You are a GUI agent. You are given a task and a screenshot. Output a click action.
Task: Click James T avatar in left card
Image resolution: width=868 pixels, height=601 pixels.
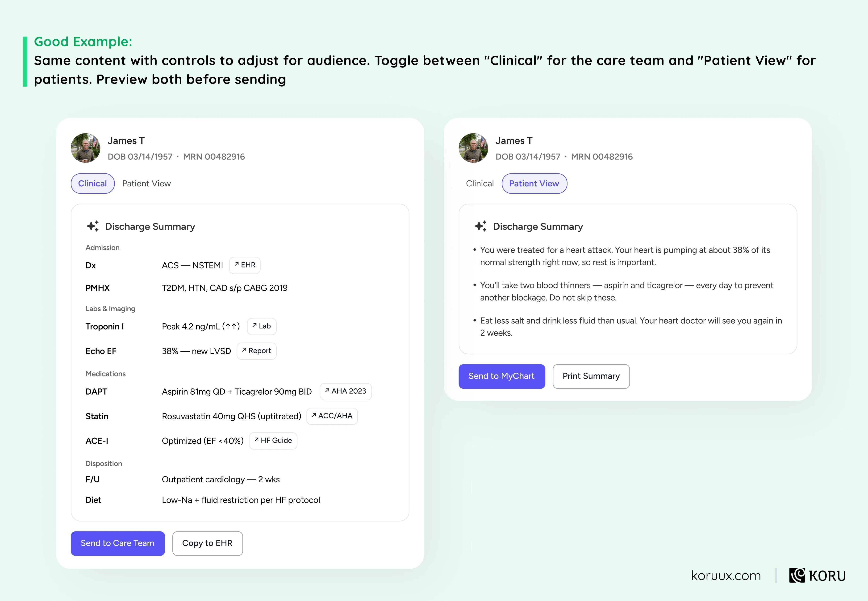(x=86, y=148)
